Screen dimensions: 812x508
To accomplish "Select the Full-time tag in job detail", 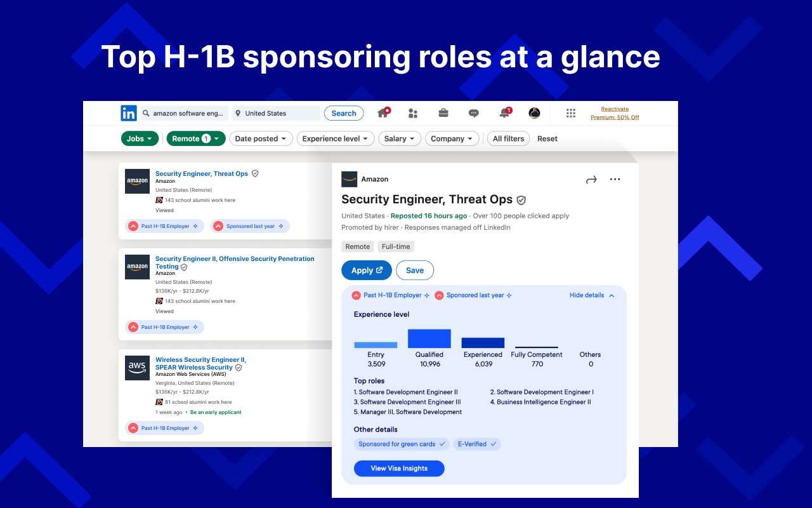I will (x=396, y=246).
